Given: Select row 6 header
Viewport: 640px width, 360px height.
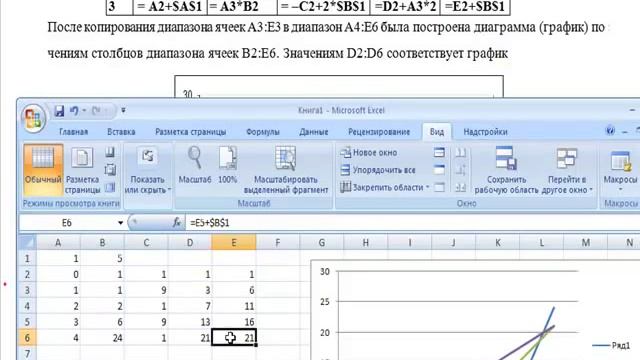Looking at the screenshot, I should pyautogui.click(x=28, y=338).
